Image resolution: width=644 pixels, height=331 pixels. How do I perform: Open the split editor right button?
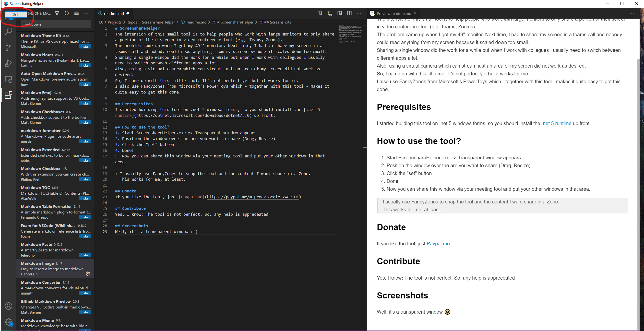349,13
